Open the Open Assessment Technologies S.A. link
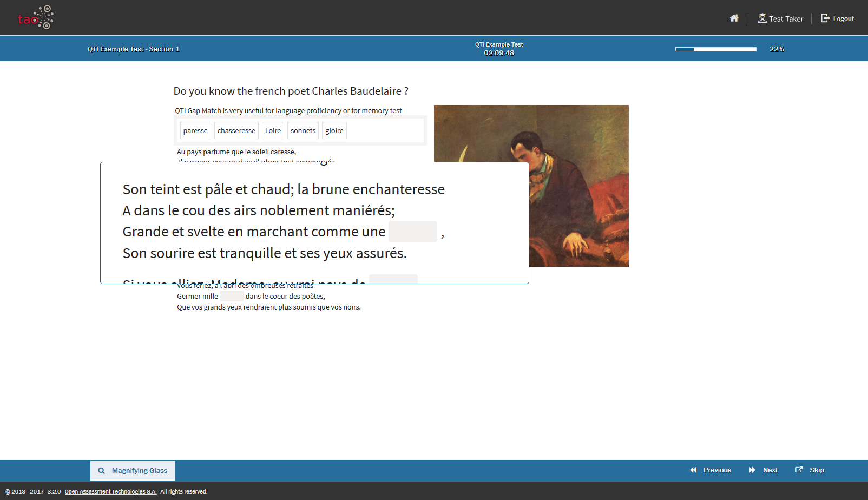868x500 pixels. (110, 492)
